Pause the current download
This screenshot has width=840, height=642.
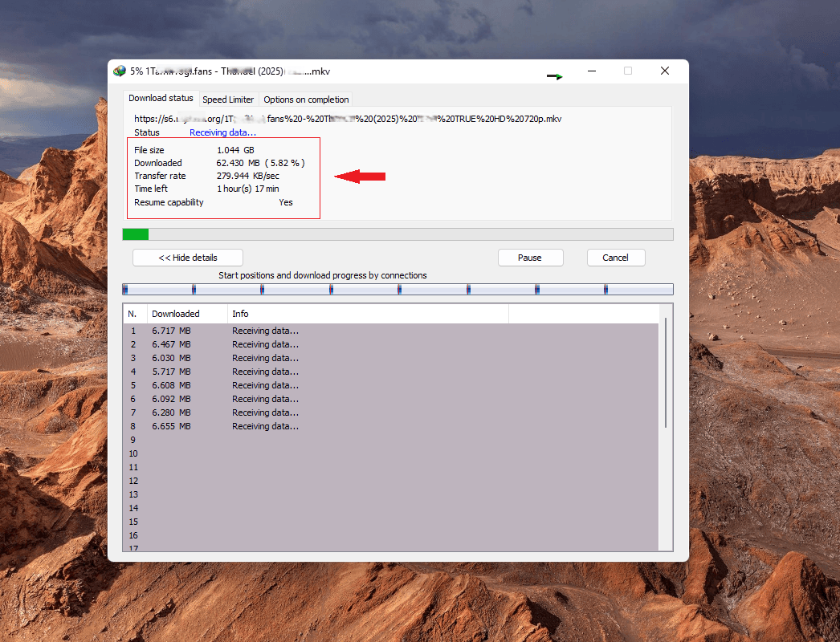tap(530, 257)
